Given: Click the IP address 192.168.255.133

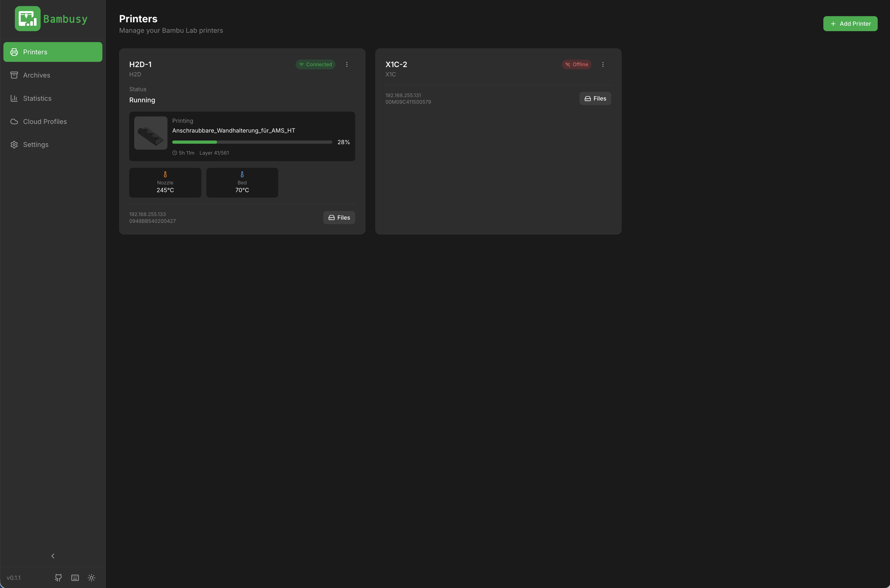Looking at the screenshot, I should pyautogui.click(x=147, y=214).
